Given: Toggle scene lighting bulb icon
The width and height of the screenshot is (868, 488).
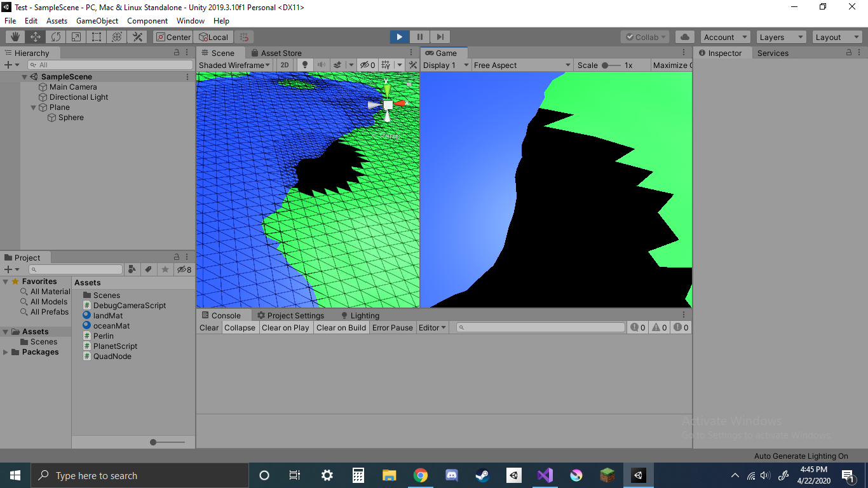Looking at the screenshot, I should click(x=305, y=65).
